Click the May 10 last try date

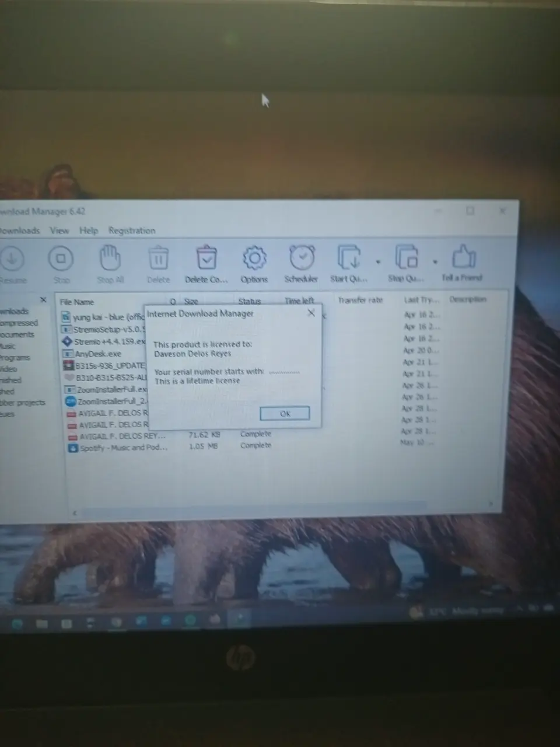point(416,442)
